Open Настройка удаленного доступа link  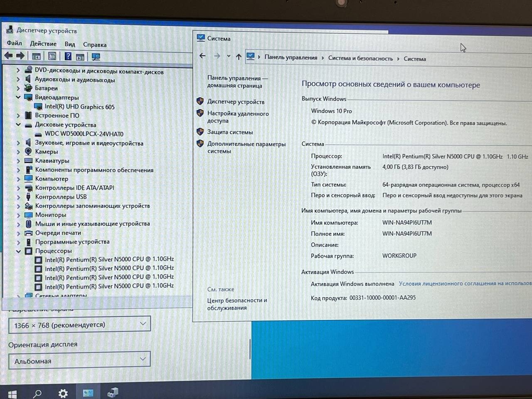(238, 117)
